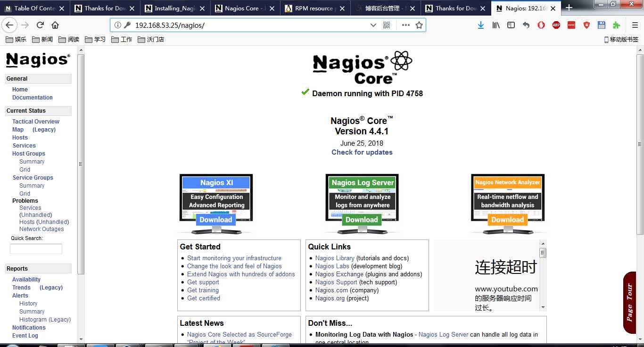
Task: Reload the Nagios page
Action: (40, 25)
